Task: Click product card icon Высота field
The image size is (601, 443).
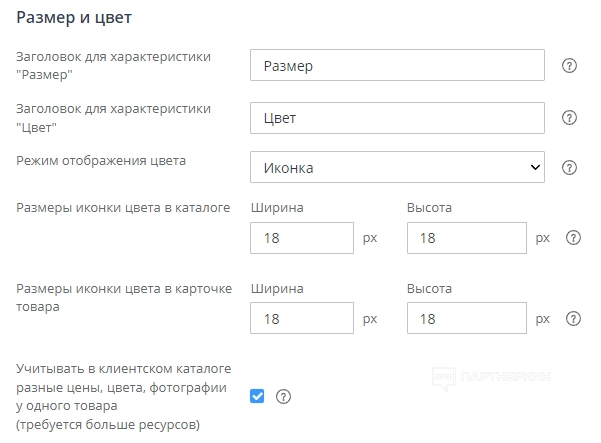Action: (x=467, y=319)
